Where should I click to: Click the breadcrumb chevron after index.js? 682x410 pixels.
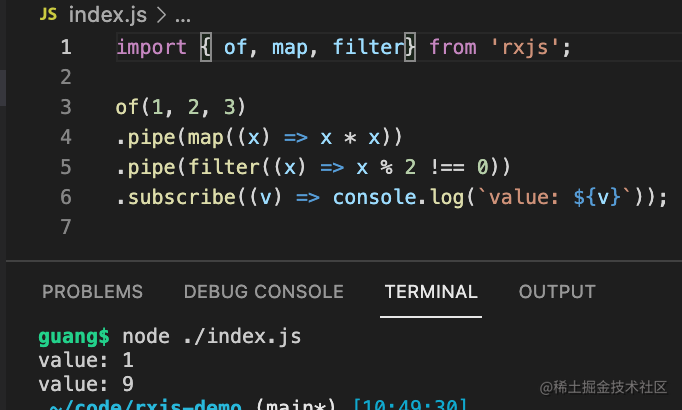point(159,15)
